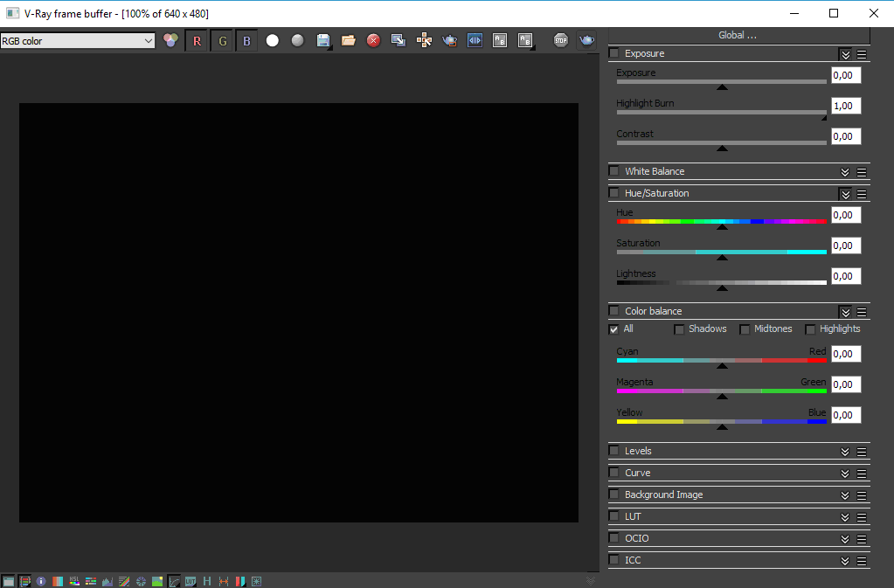Image resolution: width=894 pixels, height=588 pixels.
Task: Save the image with floppy icon
Action: click(x=323, y=40)
